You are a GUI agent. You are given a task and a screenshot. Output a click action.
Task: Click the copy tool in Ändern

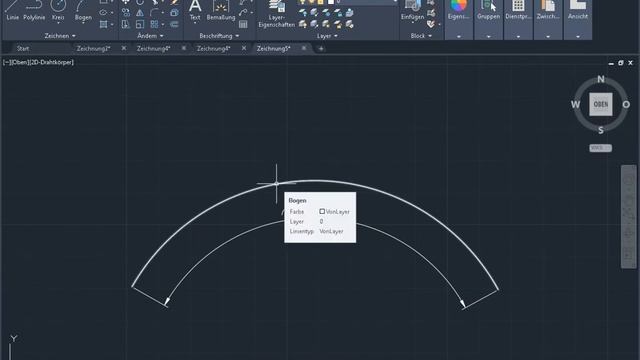coord(126,13)
